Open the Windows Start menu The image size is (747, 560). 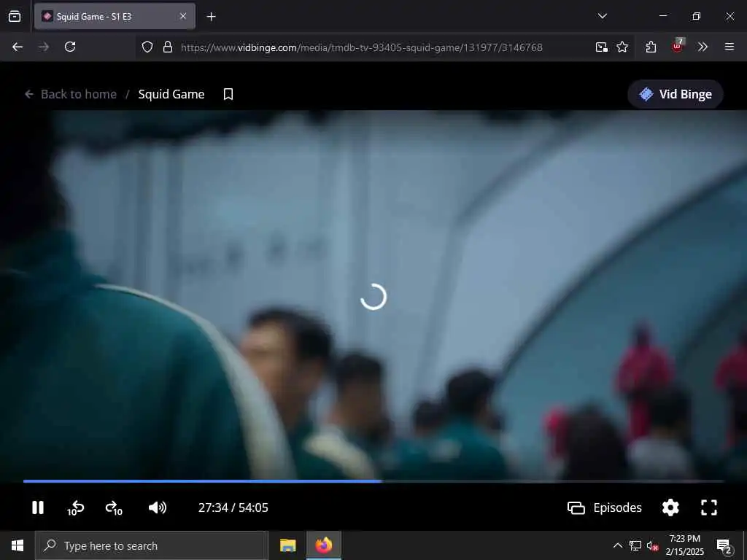pyautogui.click(x=18, y=545)
